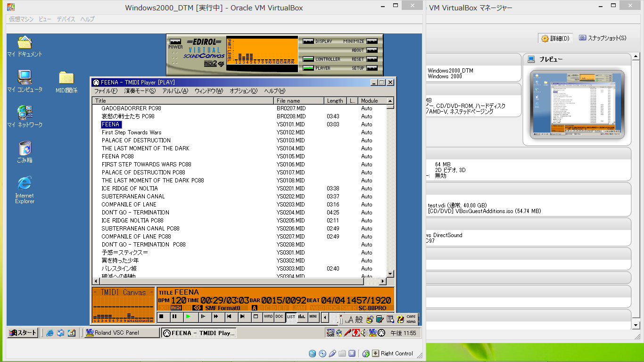The image size is (644, 362).
Task: Toggle the PLAYER switch on Sound Canvas
Action: (x=308, y=68)
